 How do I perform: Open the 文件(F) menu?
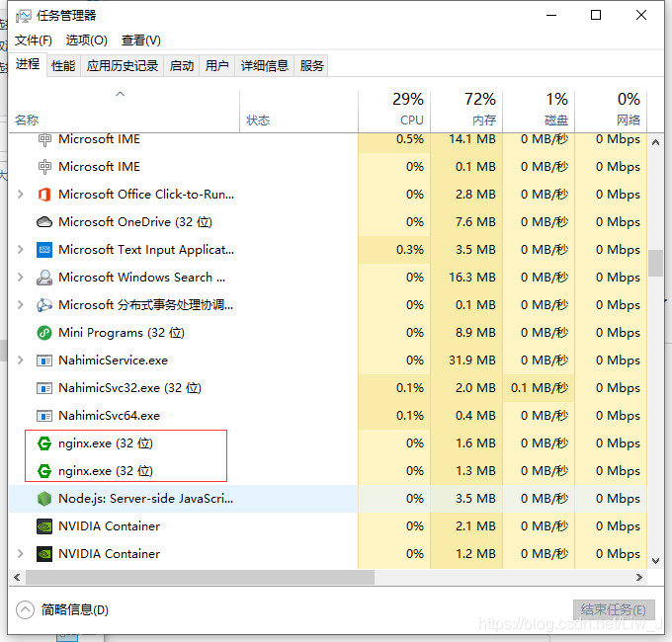34,40
